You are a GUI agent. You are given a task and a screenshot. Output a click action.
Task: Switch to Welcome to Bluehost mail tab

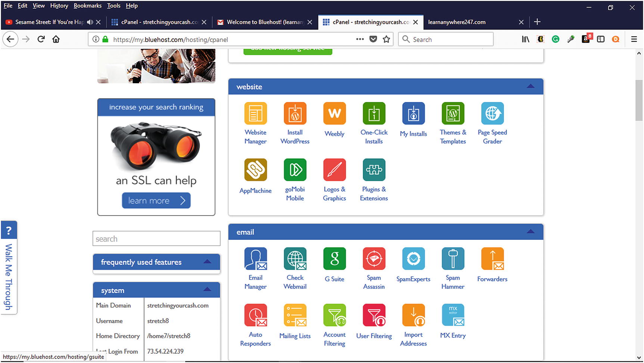tap(265, 22)
